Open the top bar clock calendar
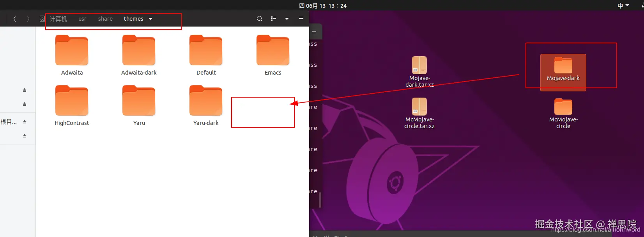Image resolution: width=644 pixels, height=237 pixels. 323,5
